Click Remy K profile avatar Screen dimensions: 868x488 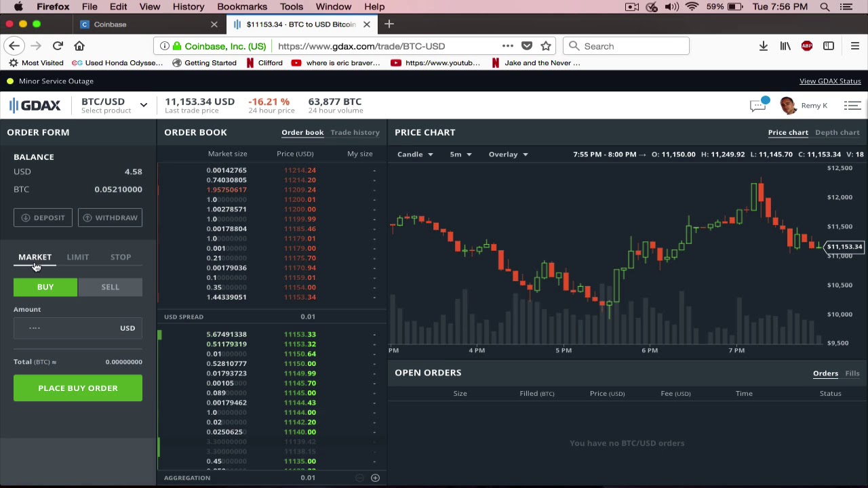click(787, 106)
